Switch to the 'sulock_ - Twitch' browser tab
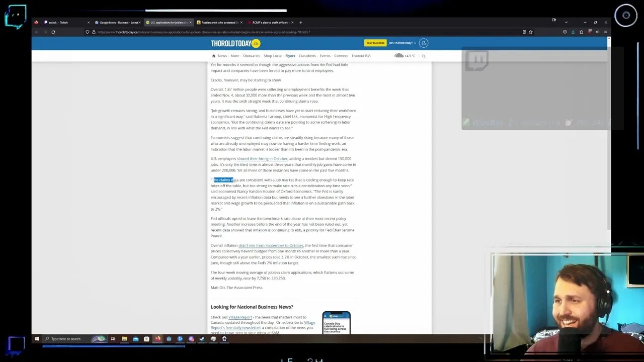This screenshot has width=644, height=362. tap(66, 22)
